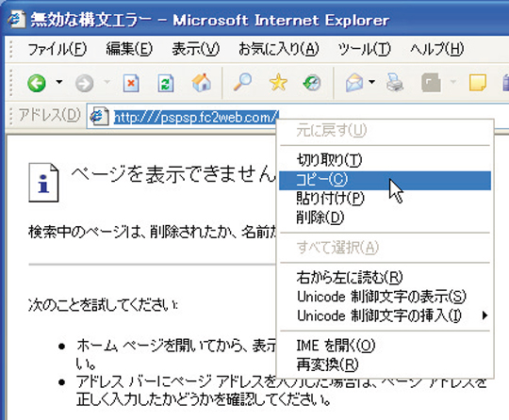Click the information page icon beside the error heading
Image resolution: width=509 pixels, height=420 pixels.
[x=43, y=183]
